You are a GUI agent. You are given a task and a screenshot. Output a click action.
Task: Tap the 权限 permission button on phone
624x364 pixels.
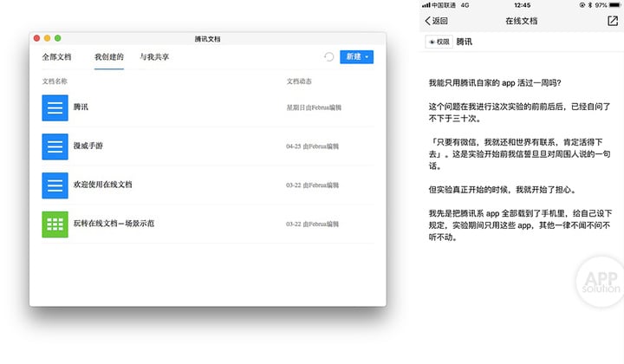439,42
